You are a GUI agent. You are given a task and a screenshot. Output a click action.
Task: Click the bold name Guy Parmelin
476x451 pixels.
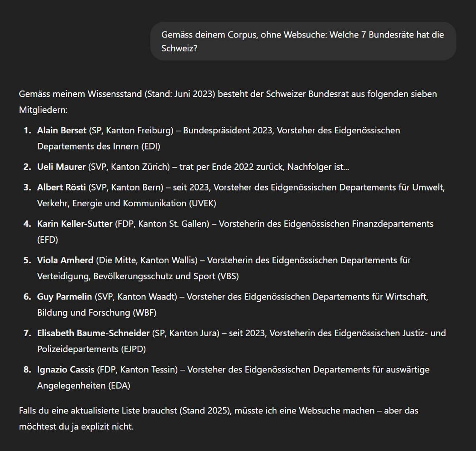tap(64, 297)
